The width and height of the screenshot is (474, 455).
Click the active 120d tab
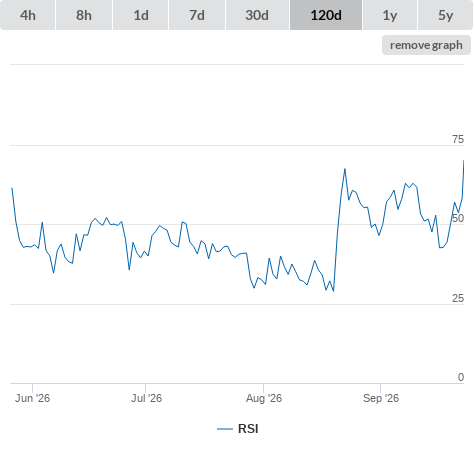click(326, 15)
